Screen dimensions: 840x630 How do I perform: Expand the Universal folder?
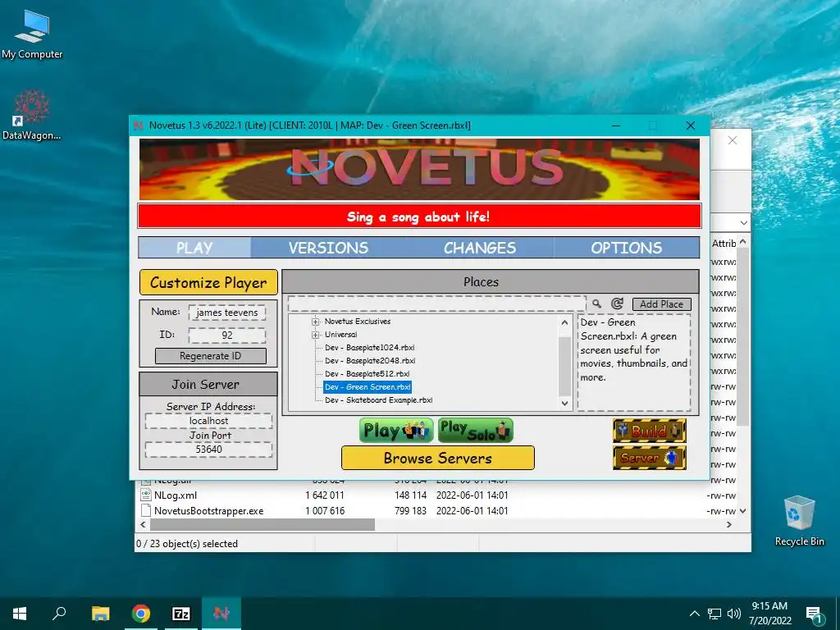pyautogui.click(x=316, y=335)
